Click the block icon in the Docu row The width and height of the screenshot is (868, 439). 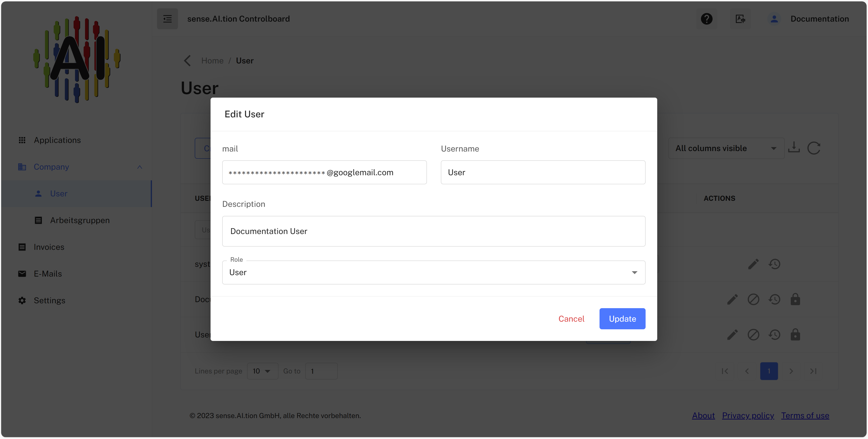pos(753,299)
